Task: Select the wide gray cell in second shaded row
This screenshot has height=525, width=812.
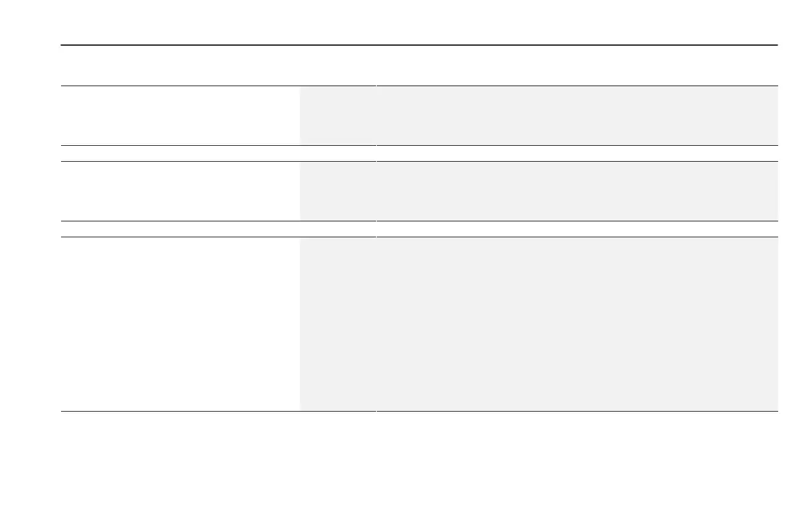Action: [x=576, y=191]
